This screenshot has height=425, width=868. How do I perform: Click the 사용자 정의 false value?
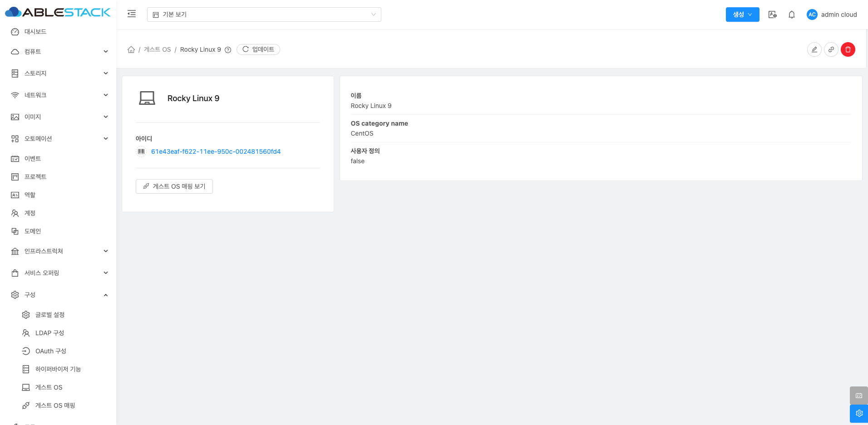pyautogui.click(x=357, y=161)
